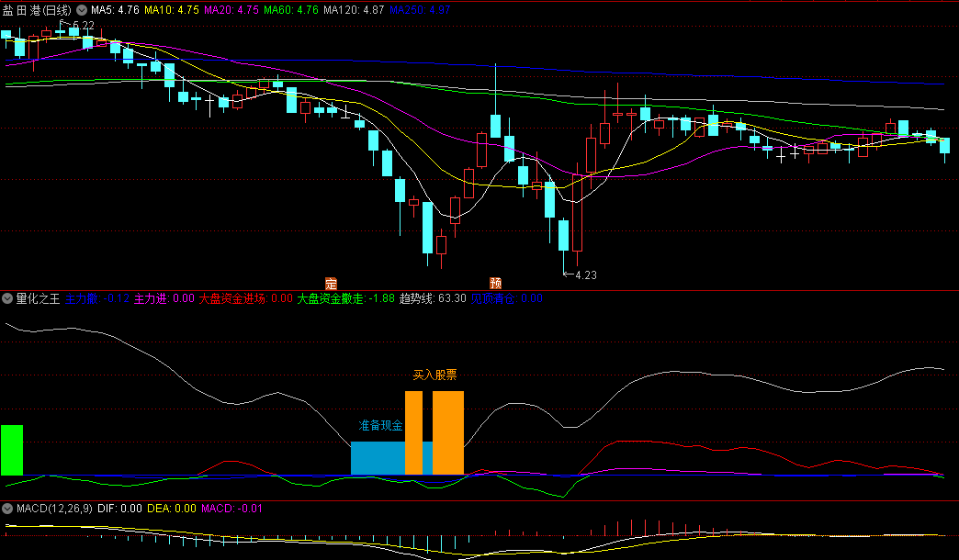Viewport: 959px width, 560px height.
Task: Click the wide orange 买入股票 bar
Action: coord(448,432)
